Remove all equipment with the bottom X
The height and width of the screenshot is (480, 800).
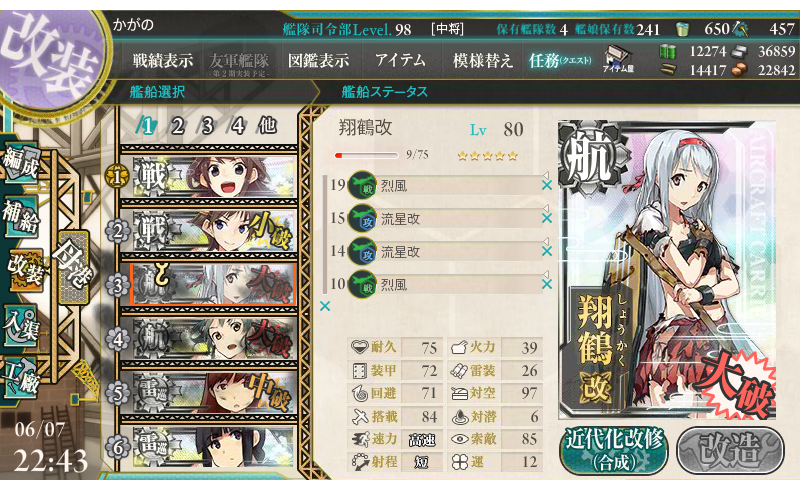(x=324, y=306)
